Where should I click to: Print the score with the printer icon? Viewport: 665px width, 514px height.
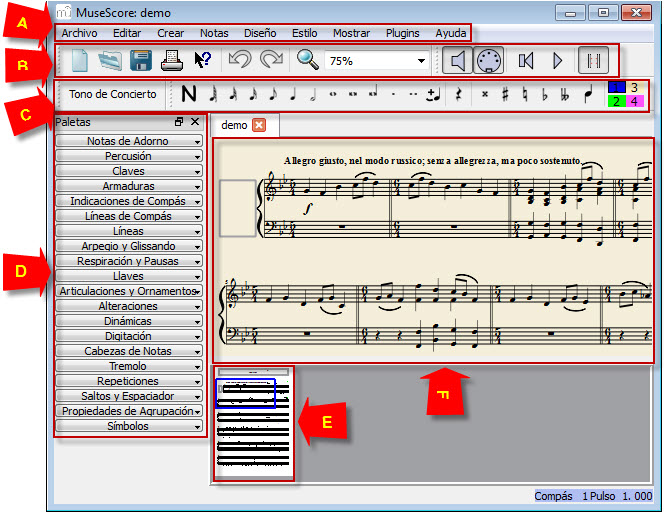coord(172,61)
